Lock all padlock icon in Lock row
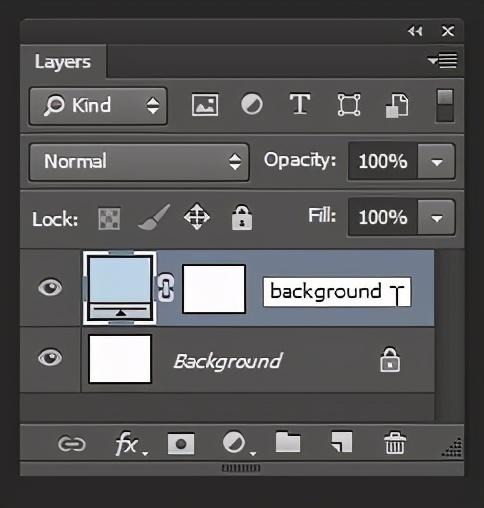 [242, 218]
